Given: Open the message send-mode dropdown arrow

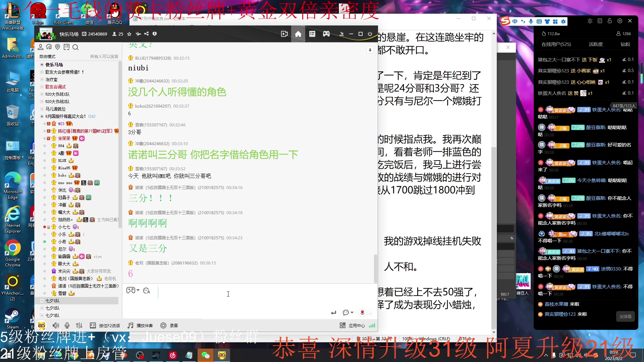Looking at the screenshot, I should (351, 312).
